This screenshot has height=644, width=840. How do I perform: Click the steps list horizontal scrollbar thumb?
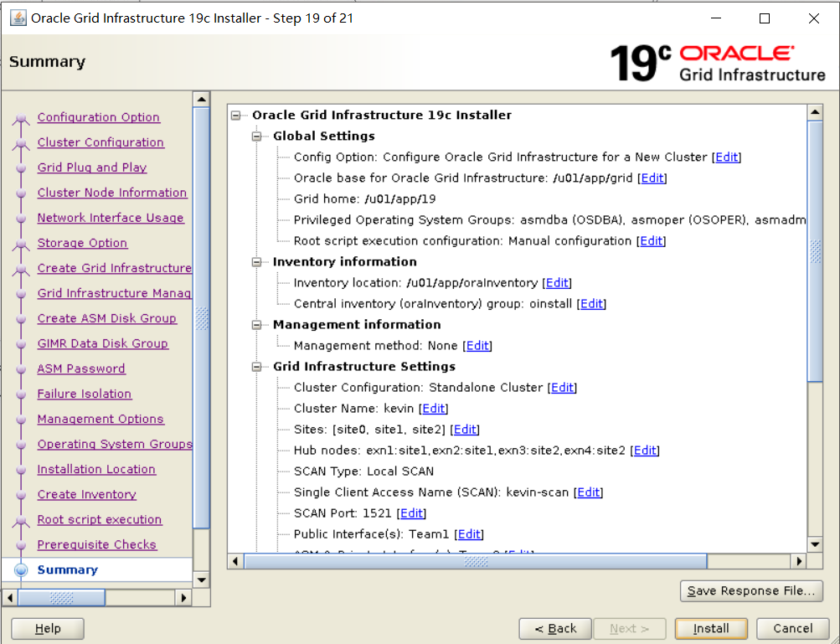[62, 597]
